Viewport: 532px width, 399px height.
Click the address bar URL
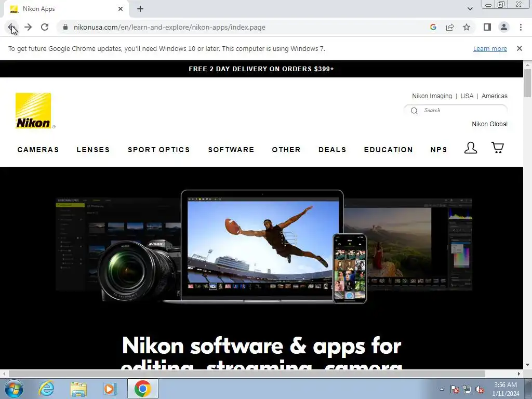[x=169, y=27]
